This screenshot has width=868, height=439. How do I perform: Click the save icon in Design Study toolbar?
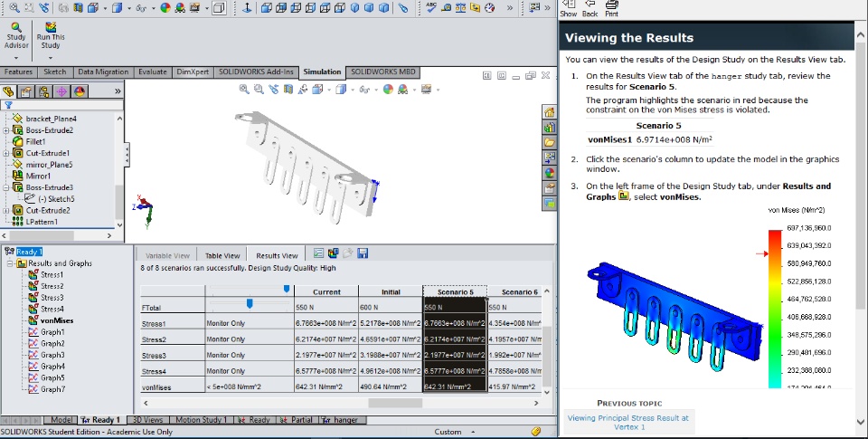pos(363,253)
